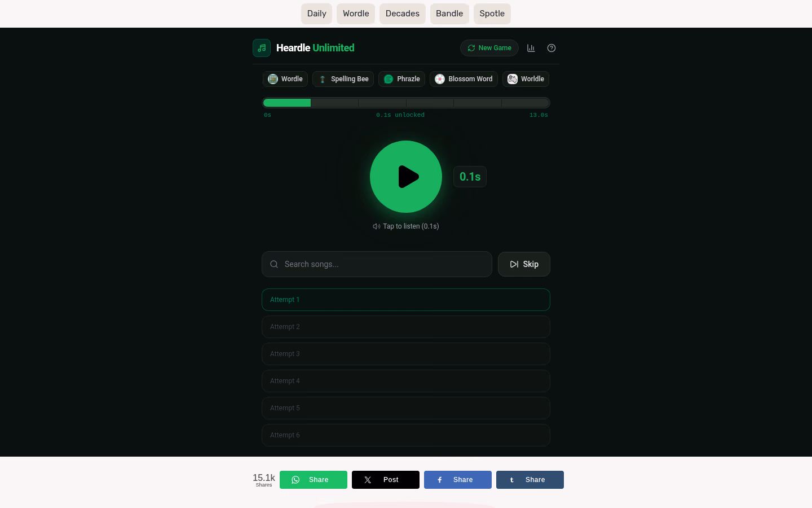The image size is (812, 508).
Task: Switch to the Daily tab
Action: click(317, 14)
